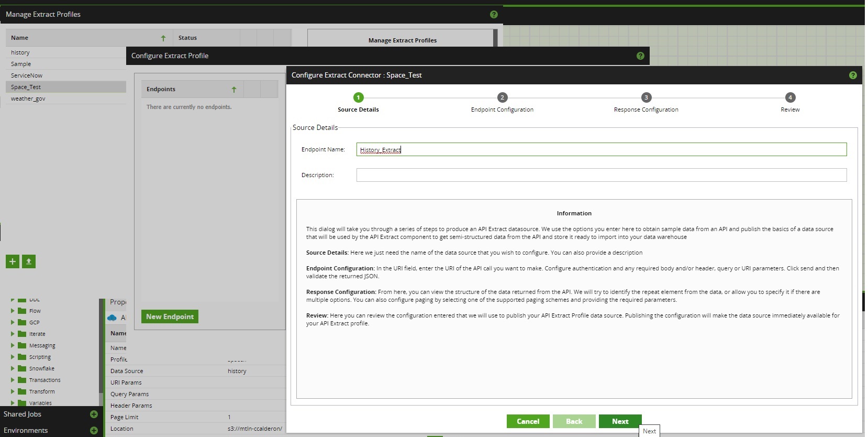Jump to step 3 Response Configuration
This screenshot has height=437, width=868.
tap(646, 97)
